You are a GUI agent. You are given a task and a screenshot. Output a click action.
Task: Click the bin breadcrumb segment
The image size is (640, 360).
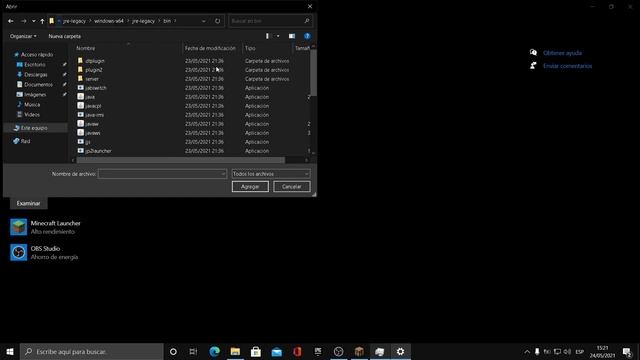167,21
